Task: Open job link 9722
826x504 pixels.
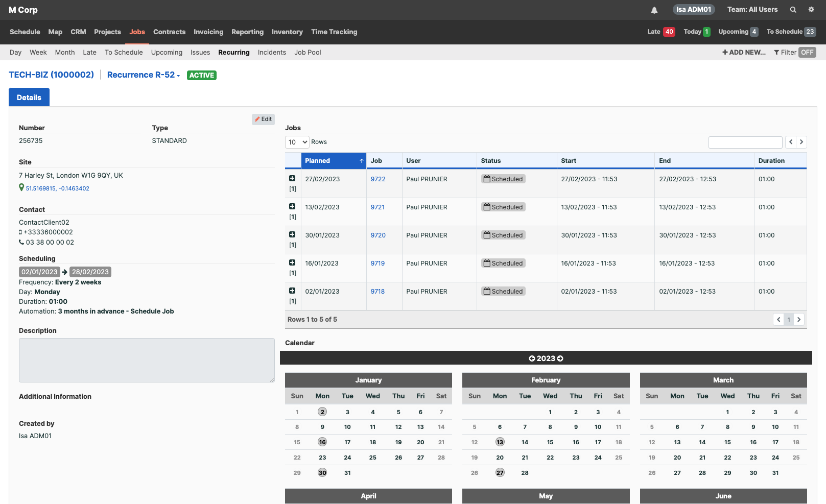Action: 378,179
